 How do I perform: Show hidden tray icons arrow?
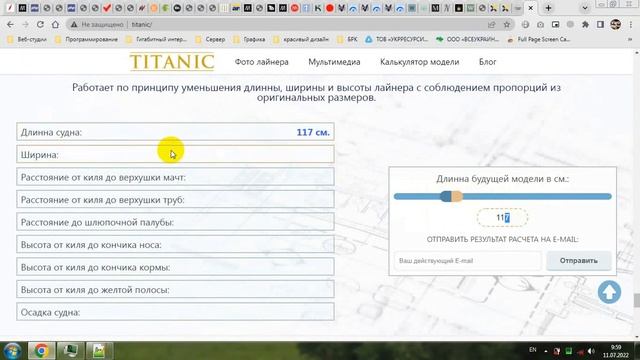546,351
